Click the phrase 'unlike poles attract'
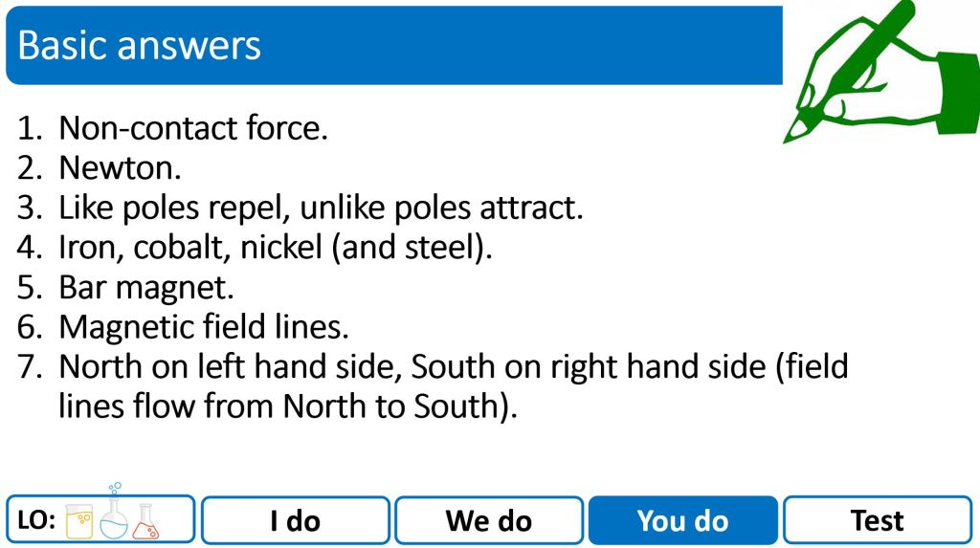Image resolution: width=980 pixels, height=548 pixels. coord(438,208)
